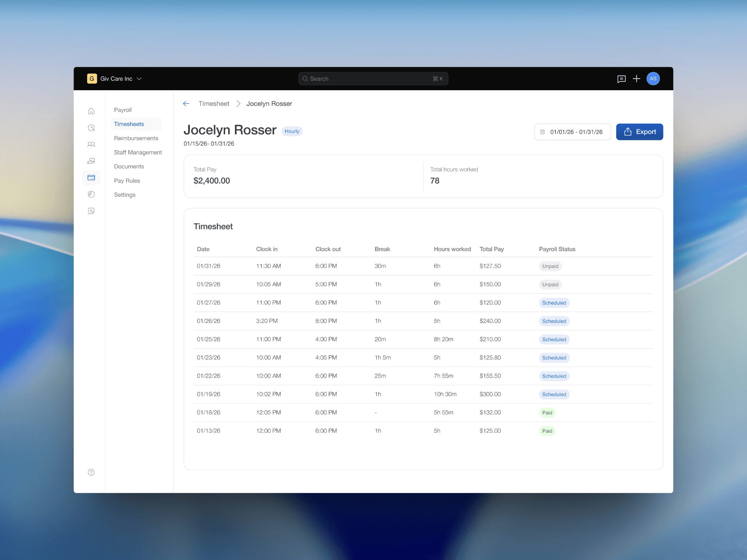Focus the Search input field
This screenshot has height=560, width=747.
pyautogui.click(x=373, y=79)
